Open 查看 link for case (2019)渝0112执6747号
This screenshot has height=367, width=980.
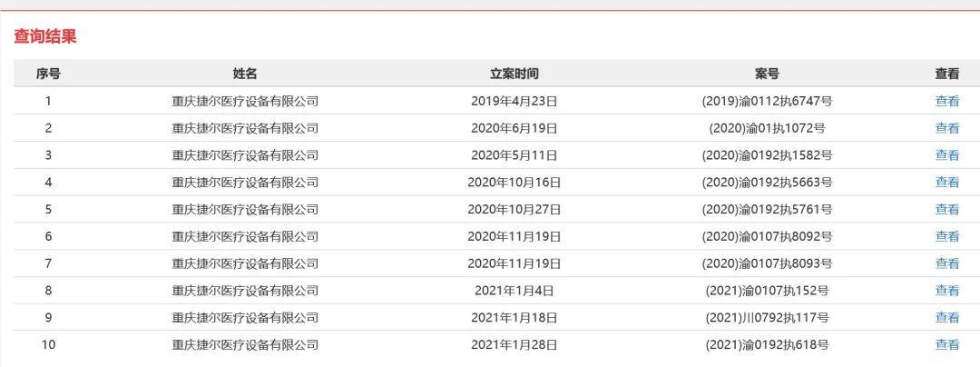click(946, 101)
